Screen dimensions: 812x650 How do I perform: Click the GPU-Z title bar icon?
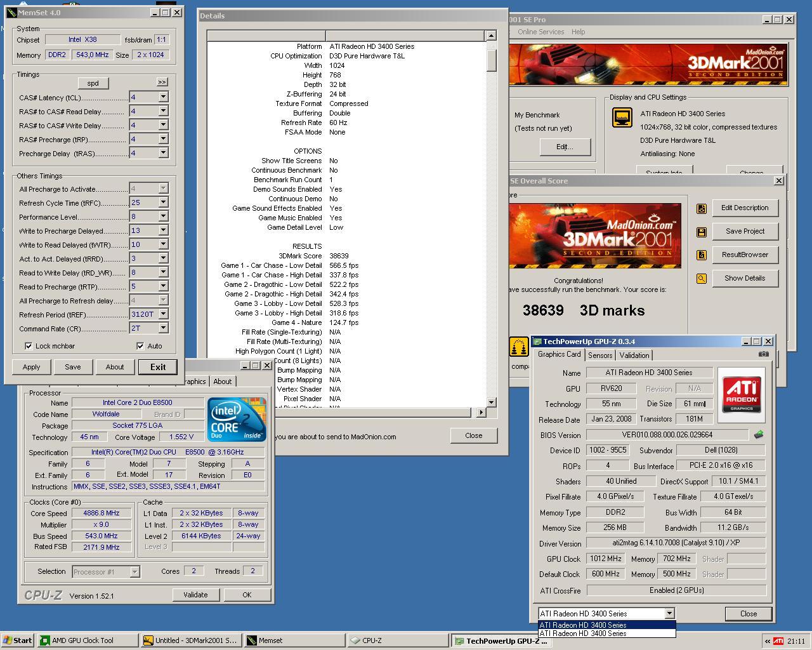537,341
